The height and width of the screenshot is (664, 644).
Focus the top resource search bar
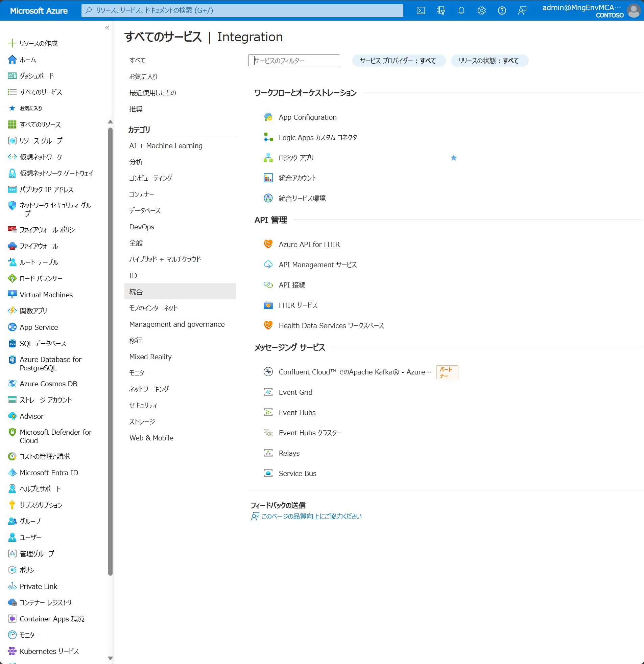tap(242, 10)
